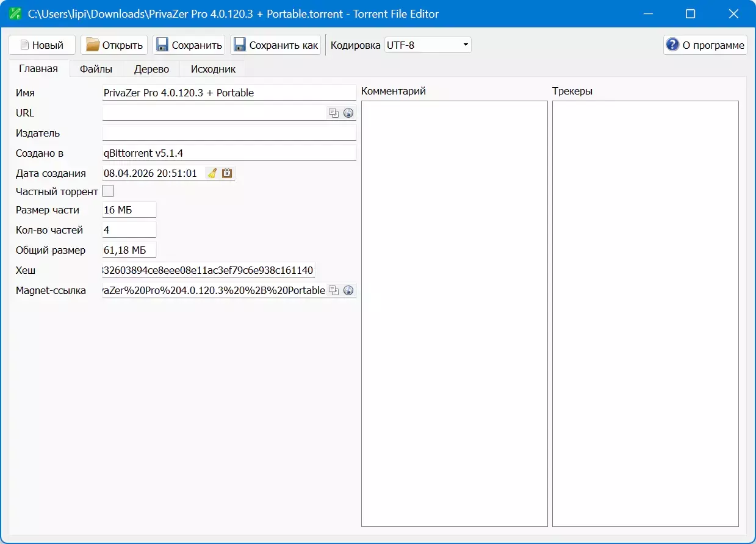
Task: Copy the Magnet link with the copy icon
Action: click(x=334, y=290)
